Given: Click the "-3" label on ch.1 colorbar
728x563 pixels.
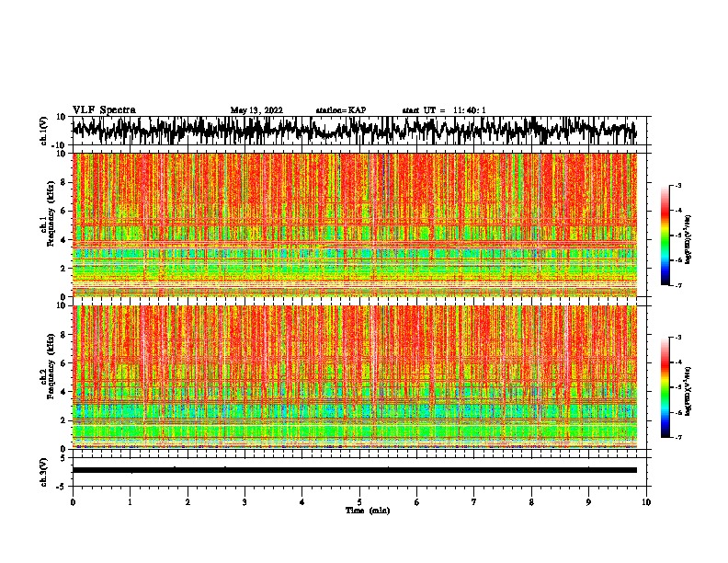Looking at the screenshot, I should pyautogui.click(x=678, y=185).
